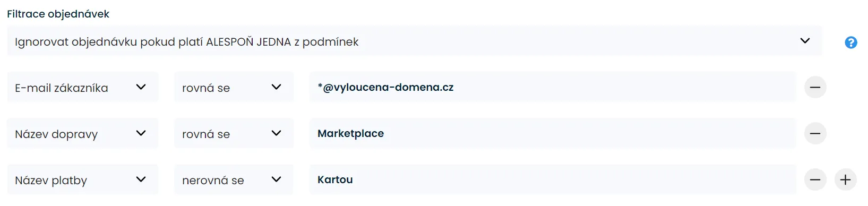
Task: Remove the Kartou condition with minus icon
Action: click(x=815, y=179)
